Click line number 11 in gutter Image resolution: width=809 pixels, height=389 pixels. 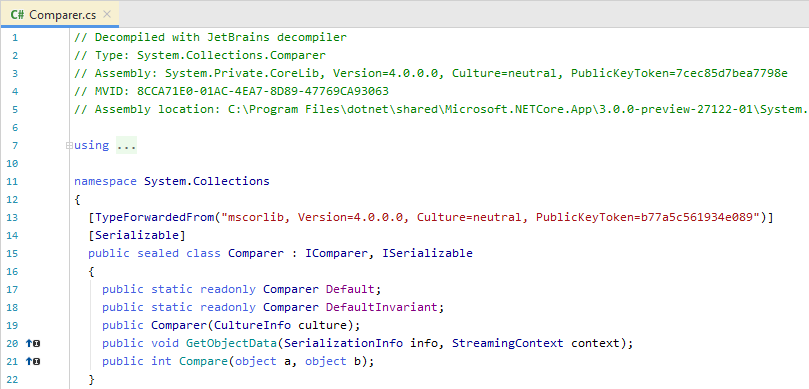pos(12,181)
